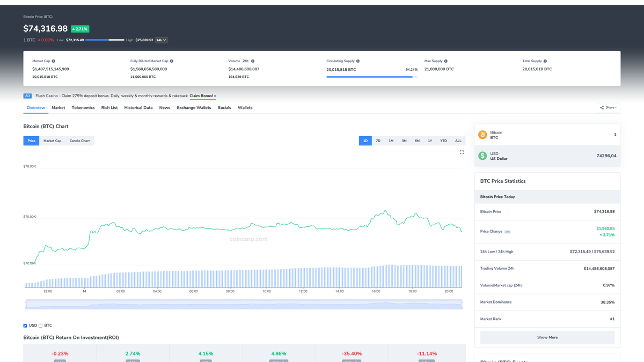Click the blue AD badge near Flush Casino
This screenshot has height=362, width=644.
click(x=27, y=95)
